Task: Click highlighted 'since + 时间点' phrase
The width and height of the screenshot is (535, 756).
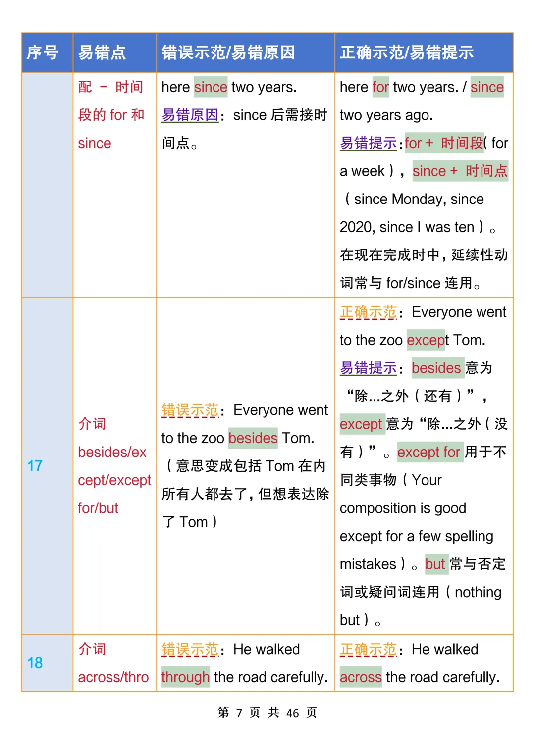Action: click(460, 171)
